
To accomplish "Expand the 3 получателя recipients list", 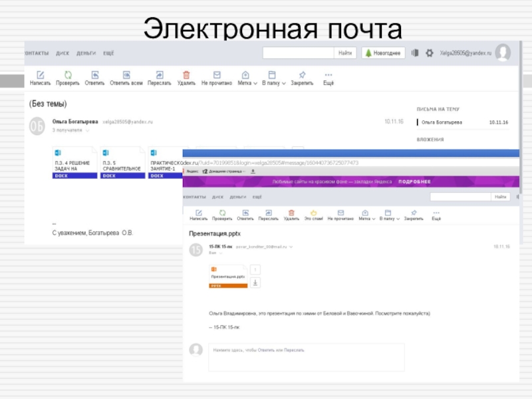I will click(x=69, y=130).
